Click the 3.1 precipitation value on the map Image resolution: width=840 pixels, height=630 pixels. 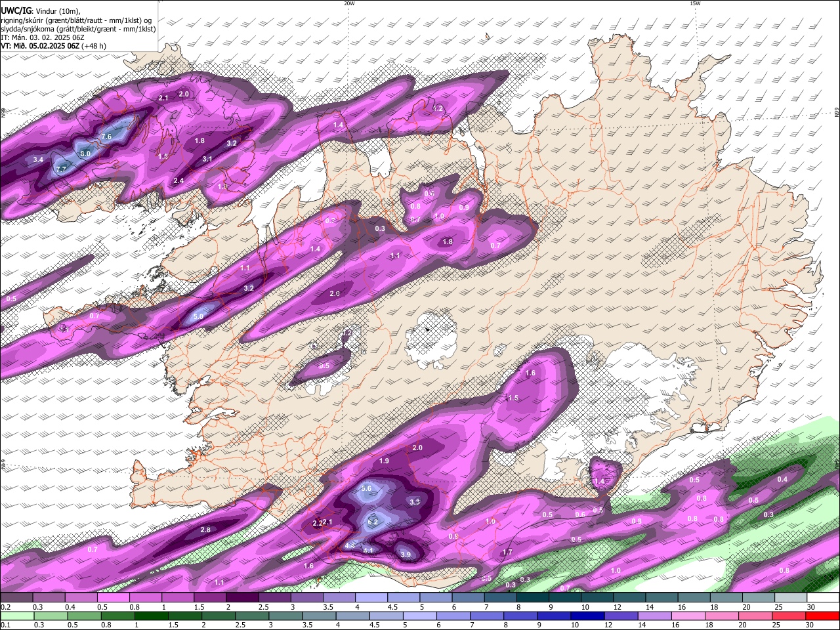(x=207, y=159)
